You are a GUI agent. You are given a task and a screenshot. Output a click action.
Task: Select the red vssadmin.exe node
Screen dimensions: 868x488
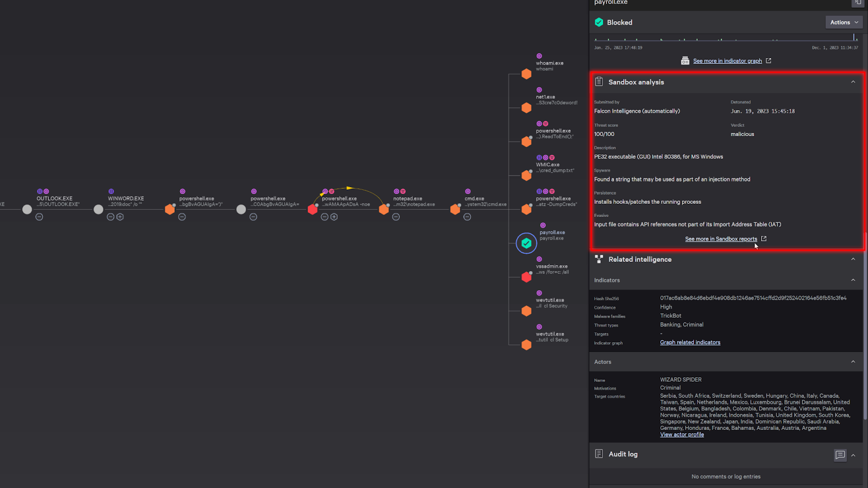(x=526, y=277)
